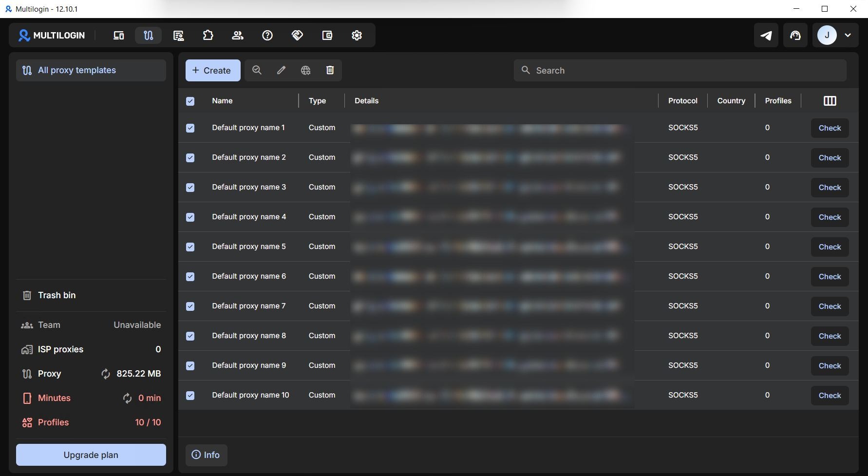Open the scripts runner icon in top navigation
Image resolution: width=868 pixels, height=476 pixels.
click(178, 35)
